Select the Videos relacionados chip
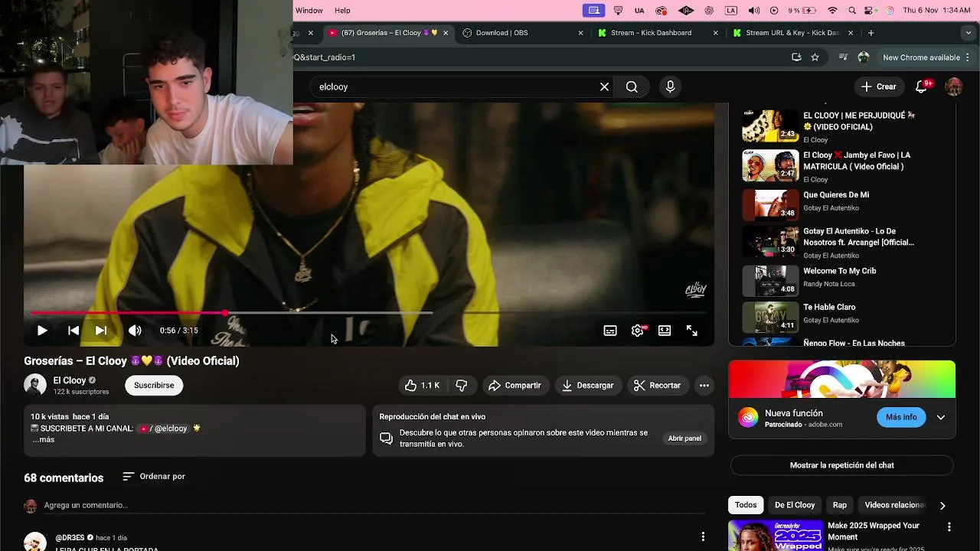The width and height of the screenshot is (980, 551). [x=893, y=505]
